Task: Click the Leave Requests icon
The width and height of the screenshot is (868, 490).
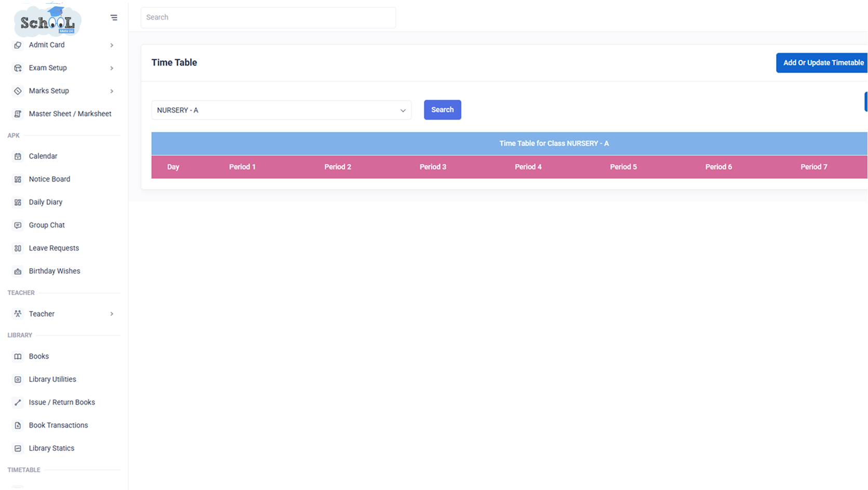Action: 18,248
